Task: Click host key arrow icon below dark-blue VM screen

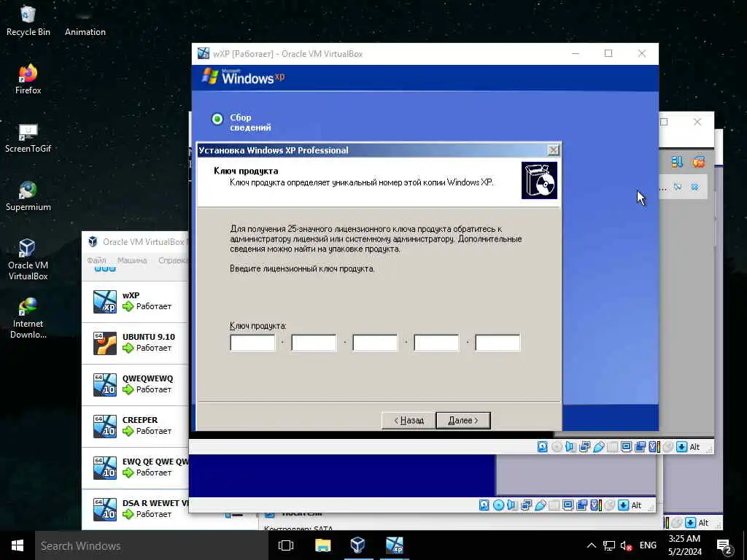Action: tap(623, 505)
